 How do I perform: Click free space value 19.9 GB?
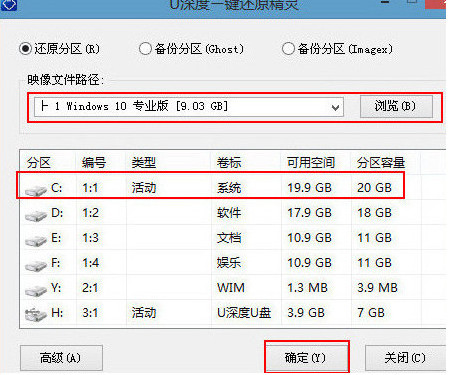(x=309, y=188)
